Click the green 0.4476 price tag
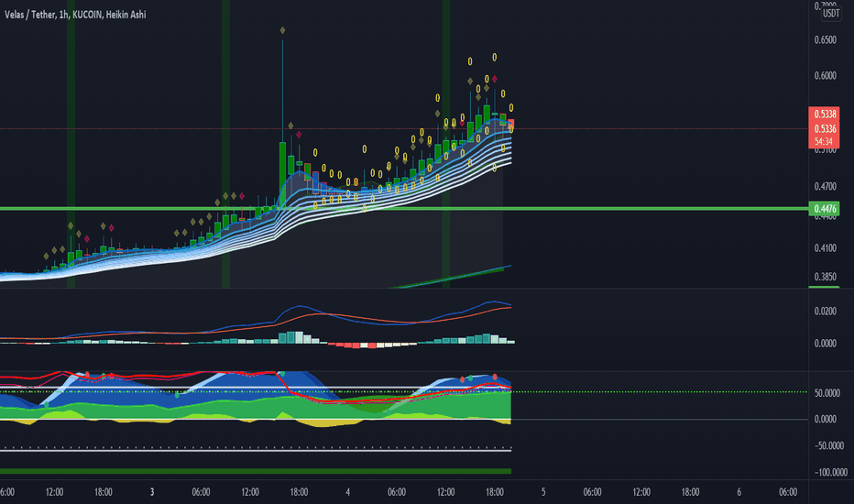Image resolution: width=854 pixels, height=504 pixels. coord(825,209)
